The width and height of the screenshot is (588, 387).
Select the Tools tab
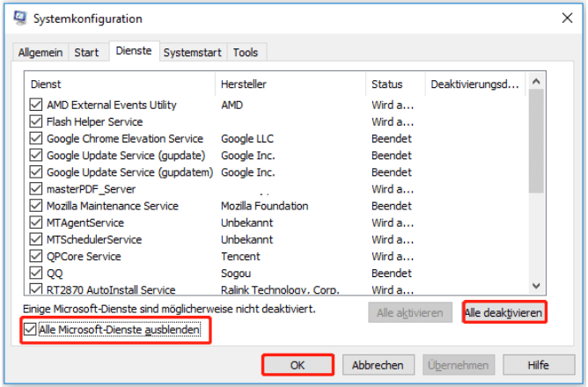point(246,53)
